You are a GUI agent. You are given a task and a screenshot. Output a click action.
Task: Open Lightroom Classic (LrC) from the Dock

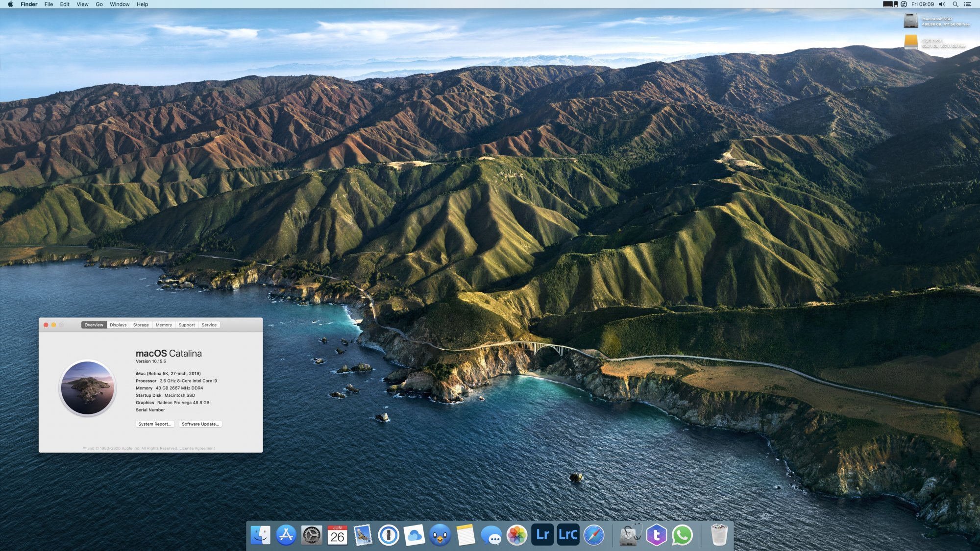click(x=568, y=535)
